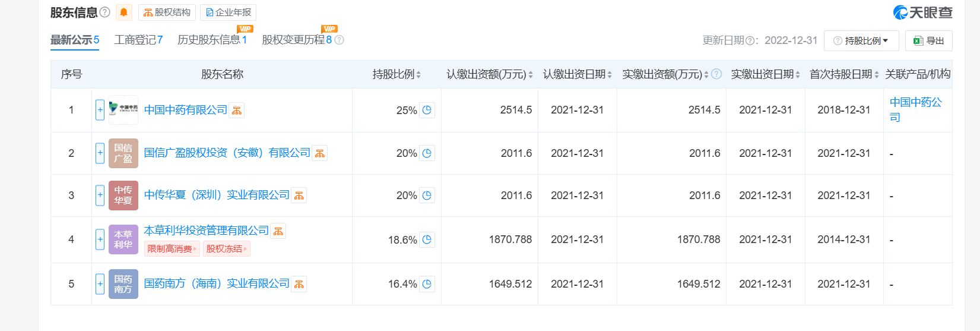This screenshot has width=980, height=331.
Task: Click pie chart icon next to 18.6%
Action: (x=427, y=239)
